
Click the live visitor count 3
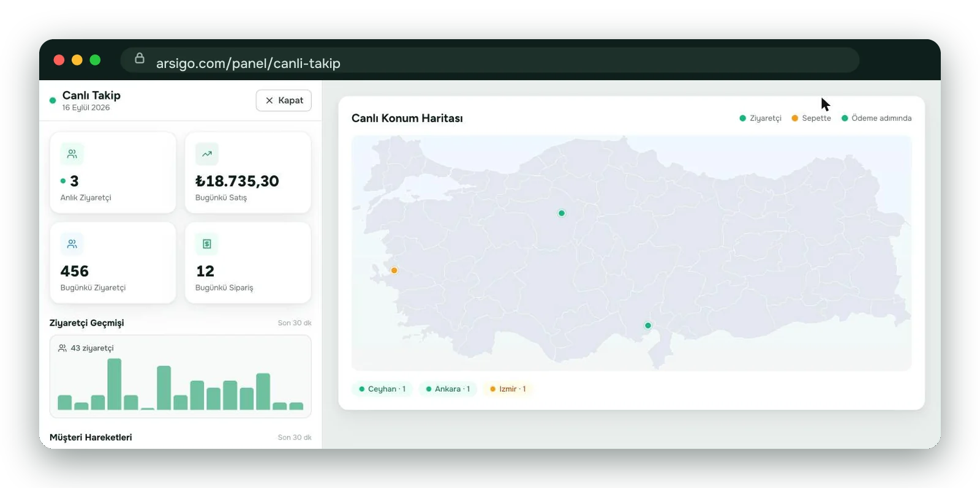point(74,181)
